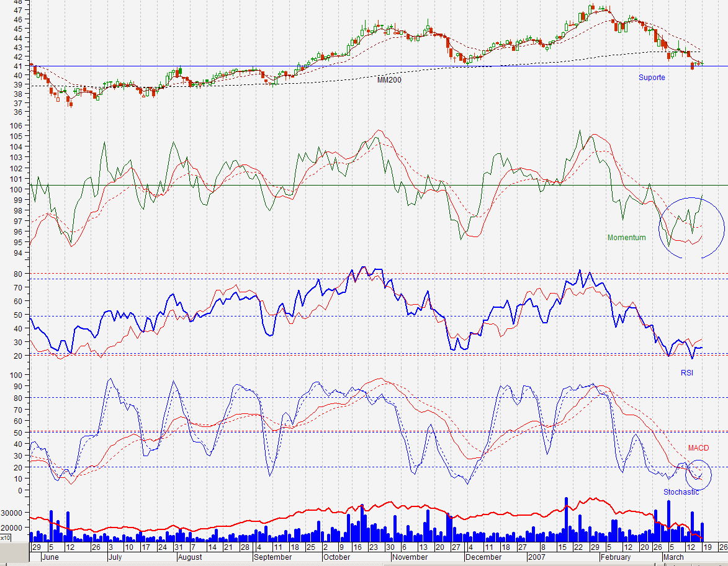The width and height of the screenshot is (728, 566).
Task: Click the MM200 moving average label
Action: 389,80
